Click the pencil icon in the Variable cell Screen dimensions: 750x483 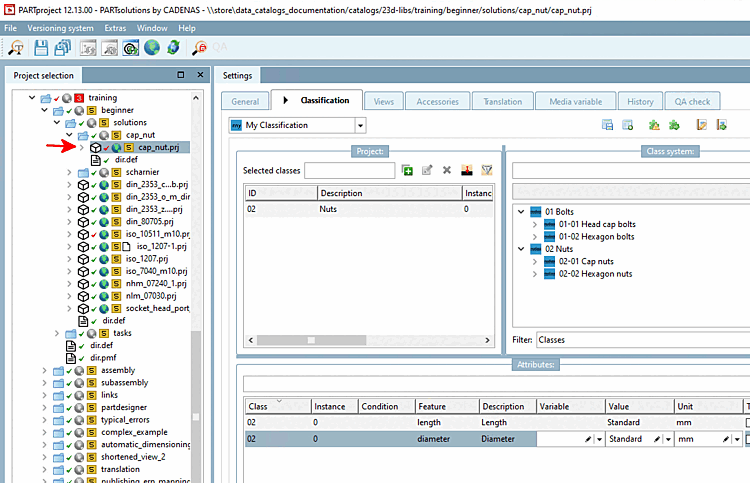[x=588, y=439]
